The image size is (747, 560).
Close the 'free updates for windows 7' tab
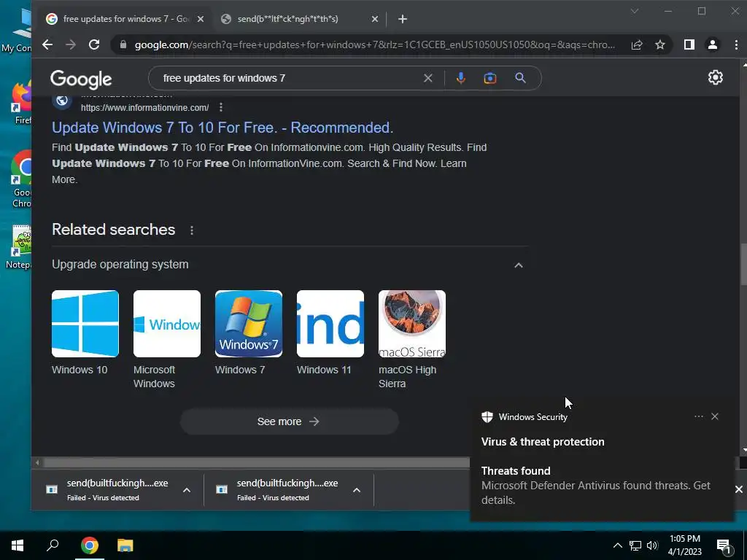coord(201,19)
